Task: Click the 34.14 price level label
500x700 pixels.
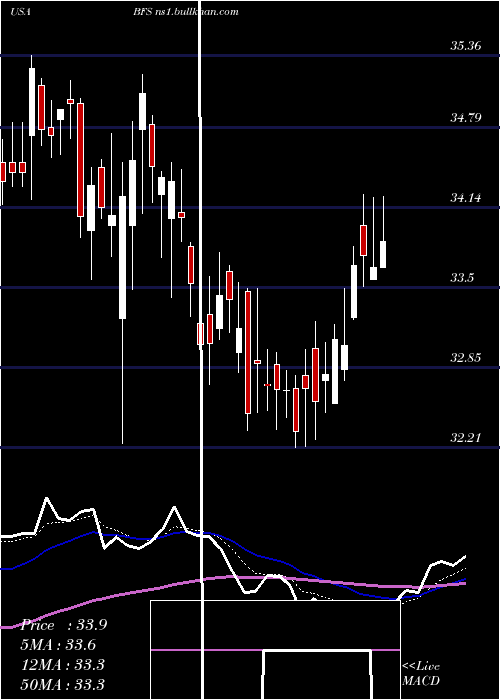Action: 466,197
